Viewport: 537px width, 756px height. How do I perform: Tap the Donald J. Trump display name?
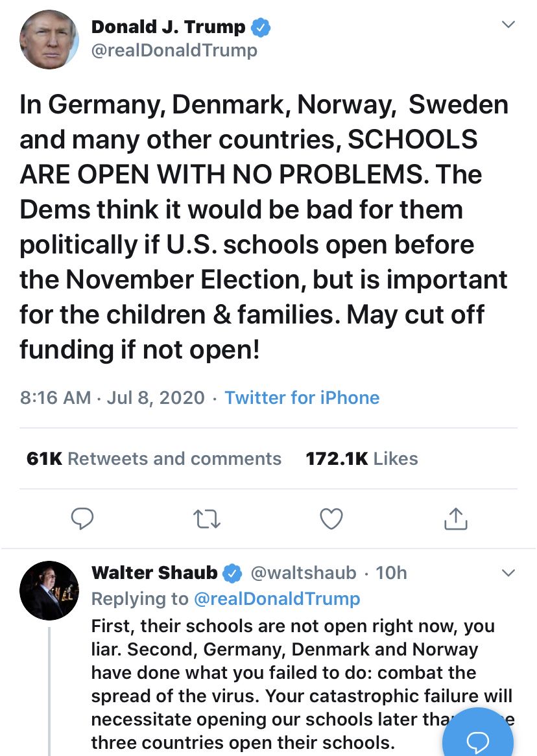168,27
